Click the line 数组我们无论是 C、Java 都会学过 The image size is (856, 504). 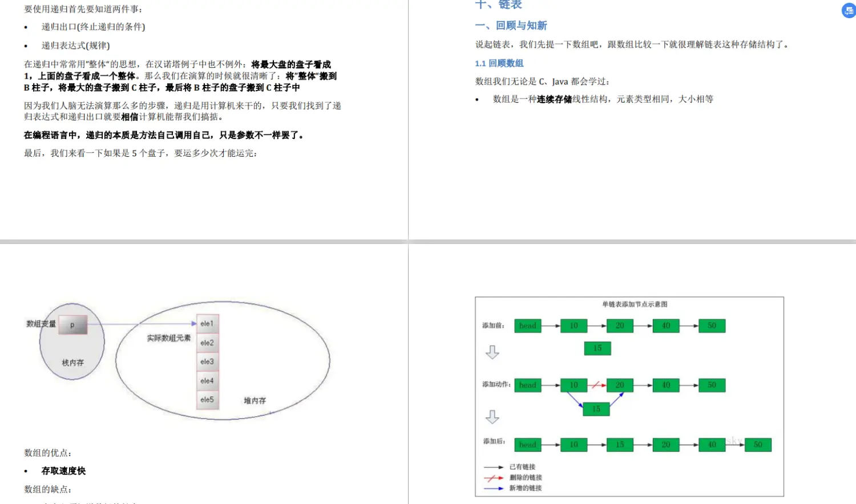pos(543,82)
